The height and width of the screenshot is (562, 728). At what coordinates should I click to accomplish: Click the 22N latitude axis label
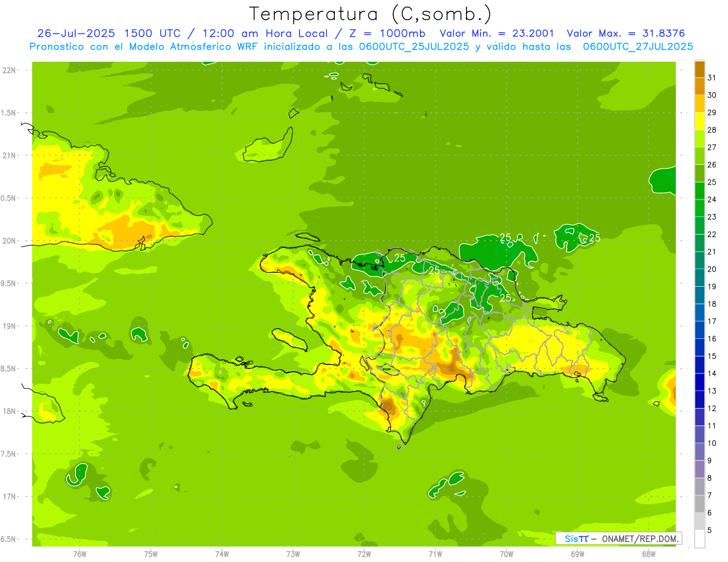click(8, 70)
